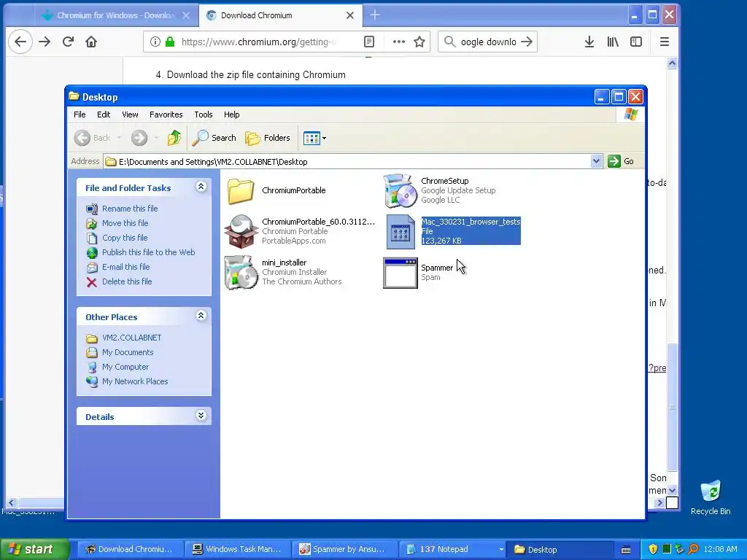Expand the Details panel
This screenshot has height=560, width=747.
pyautogui.click(x=201, y=415)
